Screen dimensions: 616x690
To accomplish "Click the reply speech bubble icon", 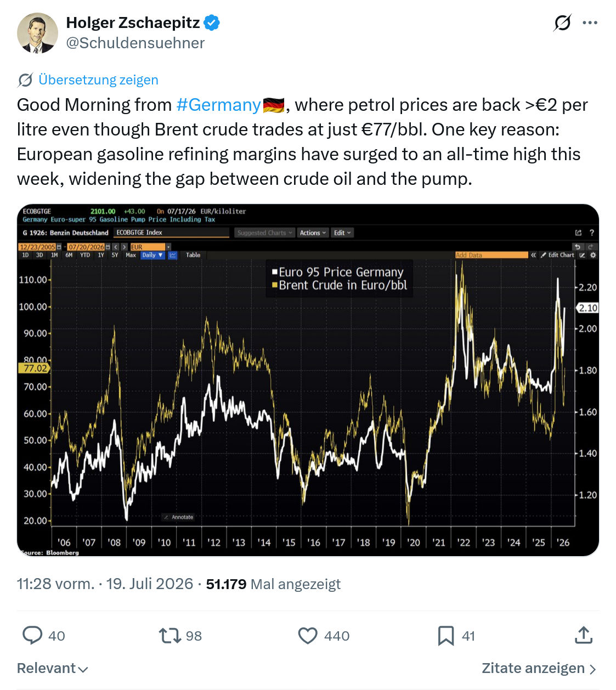I will (x=32, y=635).
